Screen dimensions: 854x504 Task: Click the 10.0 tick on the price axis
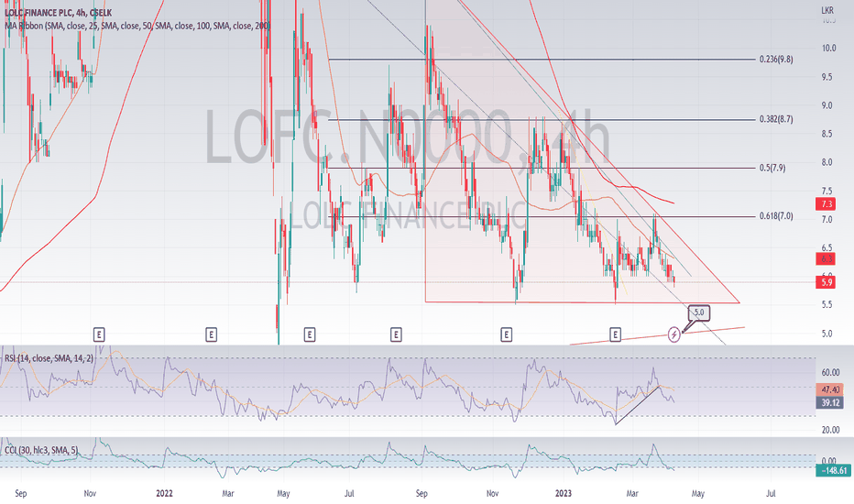point(828,48)
